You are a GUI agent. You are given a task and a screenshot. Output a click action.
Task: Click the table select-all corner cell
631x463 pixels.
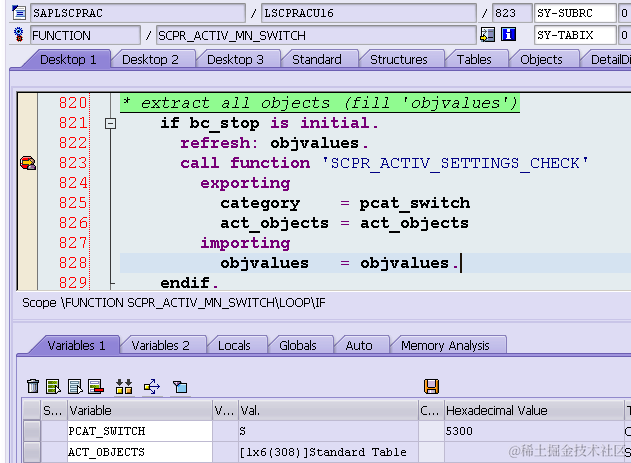click(x=32, y=410)
